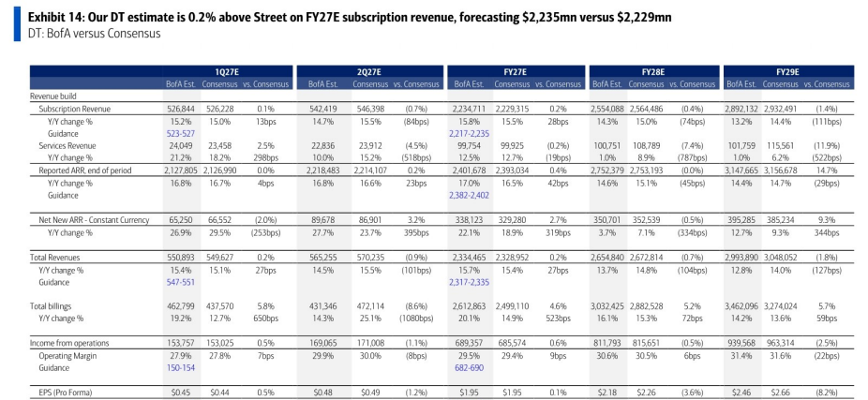
Task: Select the FY27E consensus value 2,229,315
Action: tap(512, 109)
